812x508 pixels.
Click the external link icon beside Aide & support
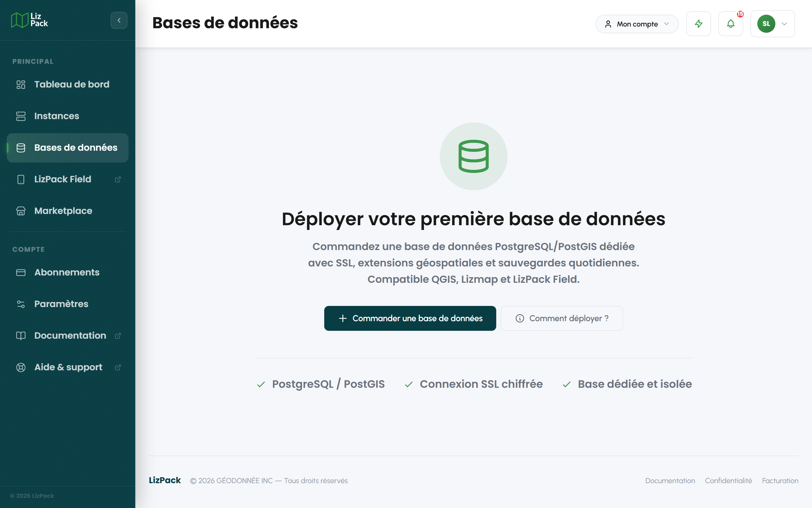point(118,367)
